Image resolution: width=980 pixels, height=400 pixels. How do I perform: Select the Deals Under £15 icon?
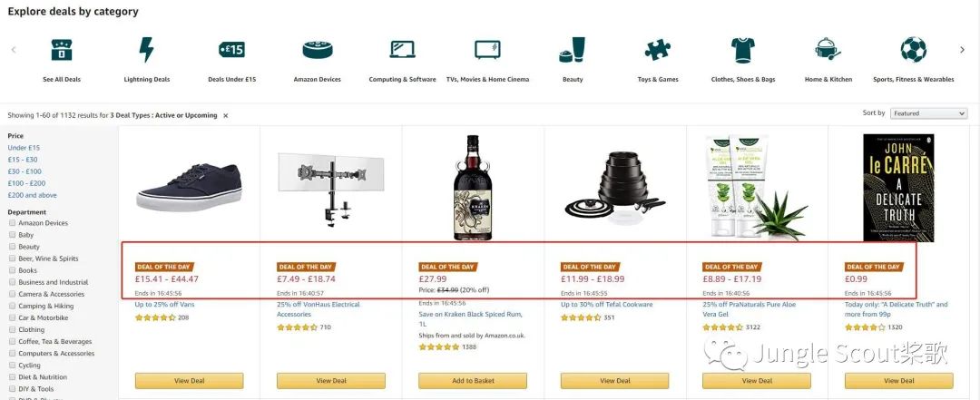coord(231,49)
